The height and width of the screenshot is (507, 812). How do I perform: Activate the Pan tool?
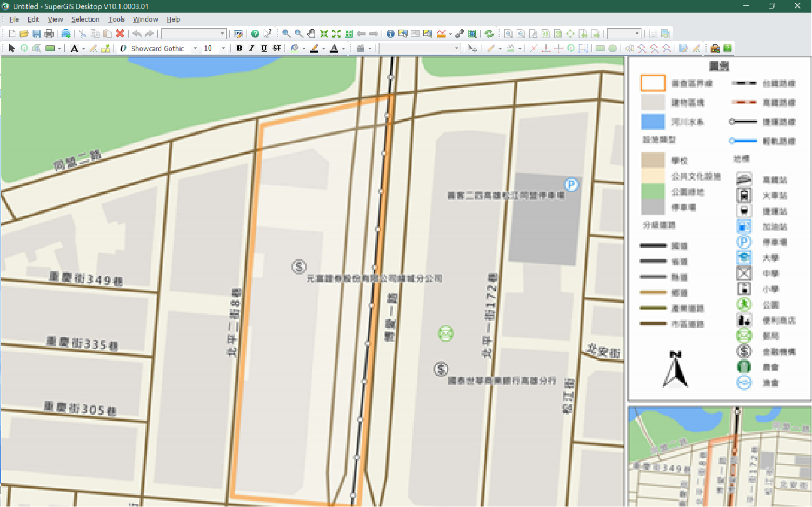(311, 34)
